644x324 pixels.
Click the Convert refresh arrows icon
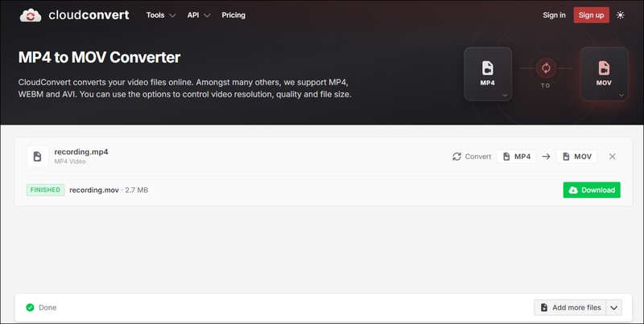[456, 157]
